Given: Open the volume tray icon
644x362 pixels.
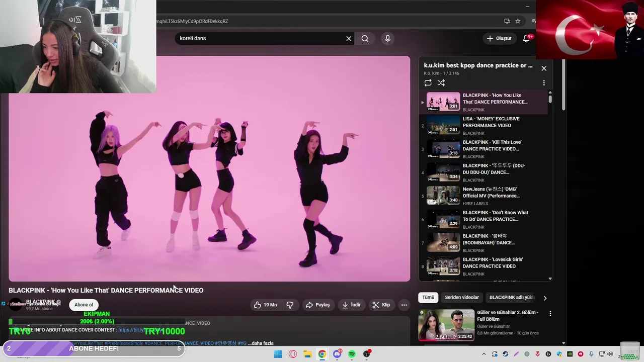Looking at the screenshot, I should pos(610,354).
